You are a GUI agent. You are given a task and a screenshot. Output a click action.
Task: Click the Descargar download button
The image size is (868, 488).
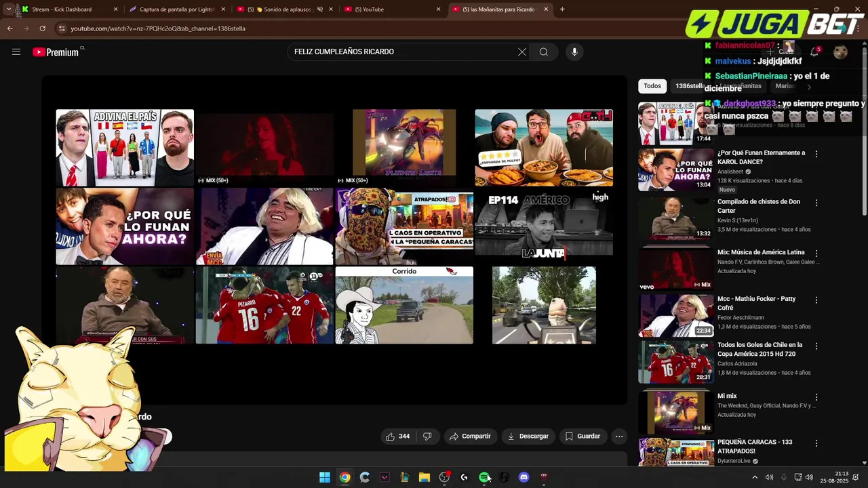528,436
